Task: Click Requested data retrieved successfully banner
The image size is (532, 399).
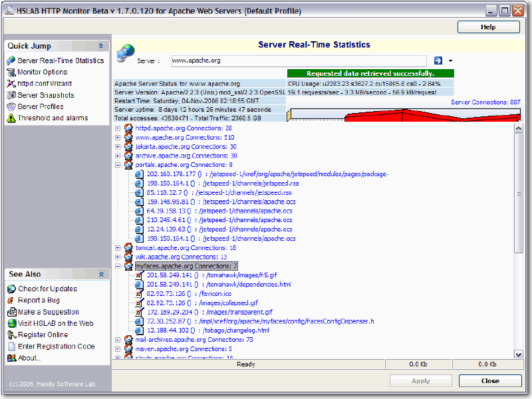Action: (x=370, y=73)
